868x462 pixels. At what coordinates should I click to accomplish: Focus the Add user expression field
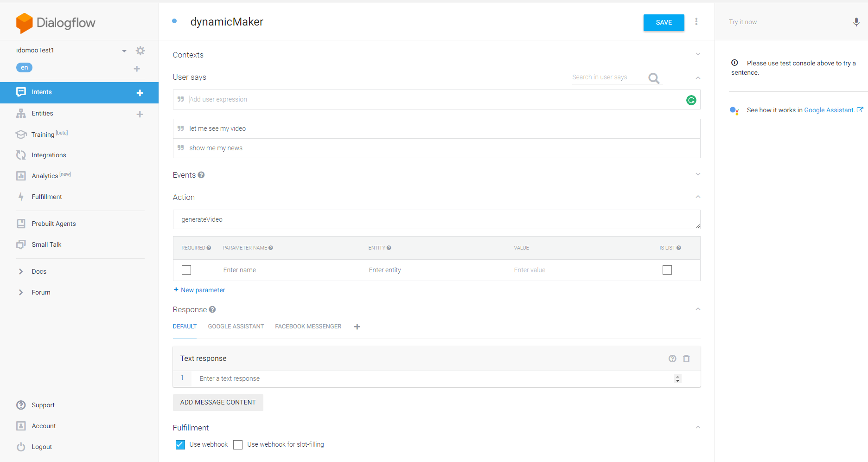click(436, 99)
